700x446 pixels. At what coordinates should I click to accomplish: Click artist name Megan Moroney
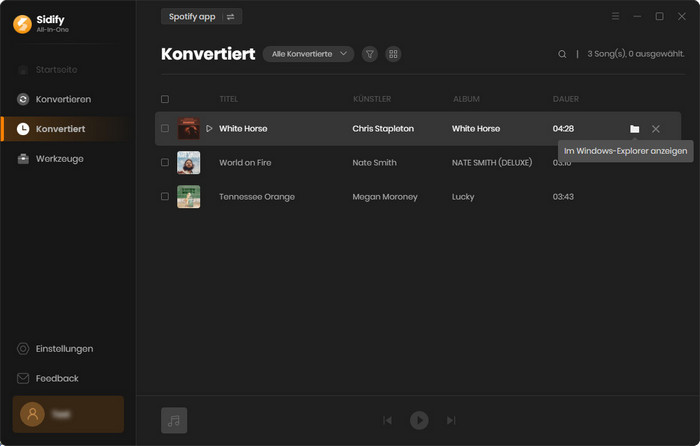point(385,197)
